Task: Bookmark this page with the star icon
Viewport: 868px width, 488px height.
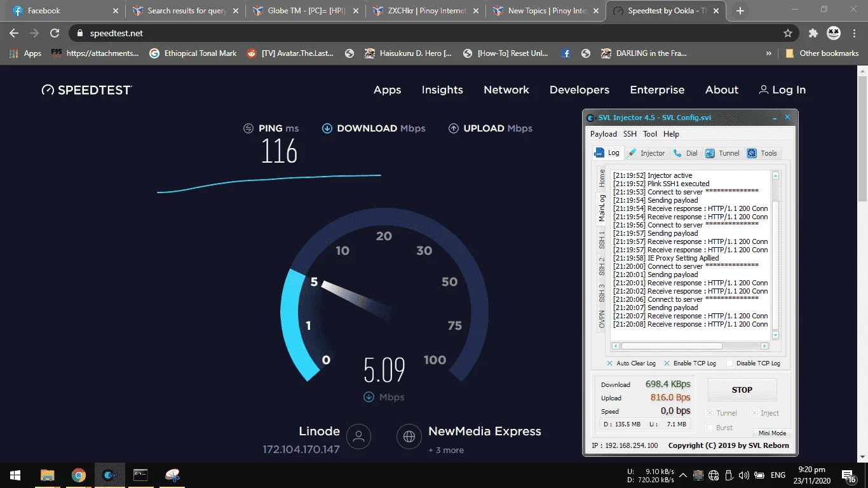Action: click(788, 33)
